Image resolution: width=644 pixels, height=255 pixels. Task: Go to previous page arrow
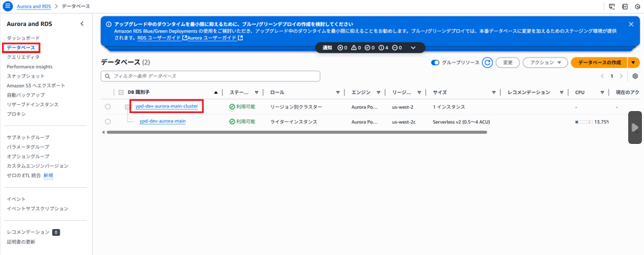tap(602, 76)
